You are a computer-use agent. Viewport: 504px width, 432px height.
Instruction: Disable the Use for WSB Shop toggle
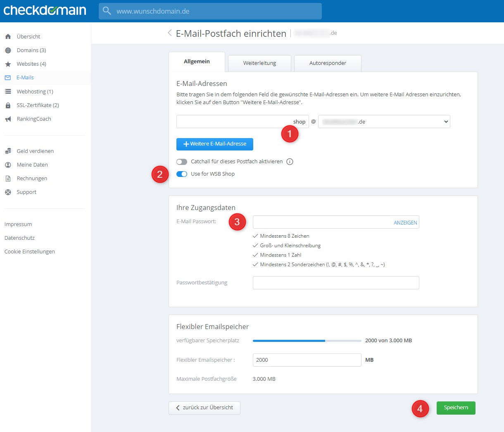[182, 174]
